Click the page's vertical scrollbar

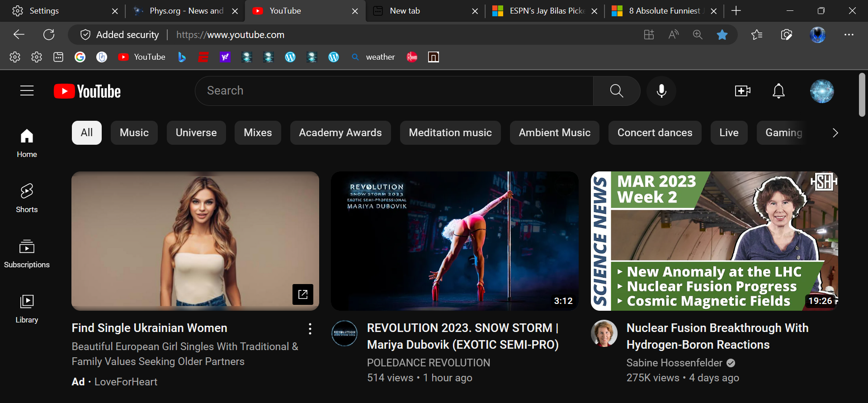[862, 95]
